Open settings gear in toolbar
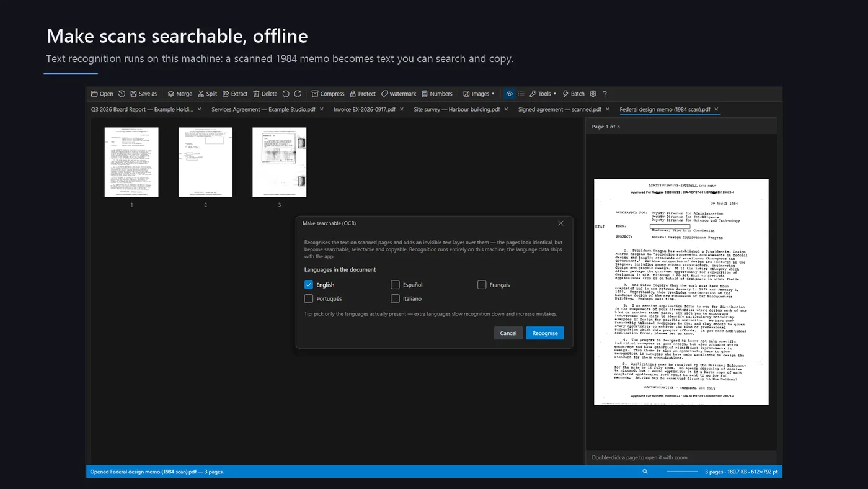 (x=593, y=94)
